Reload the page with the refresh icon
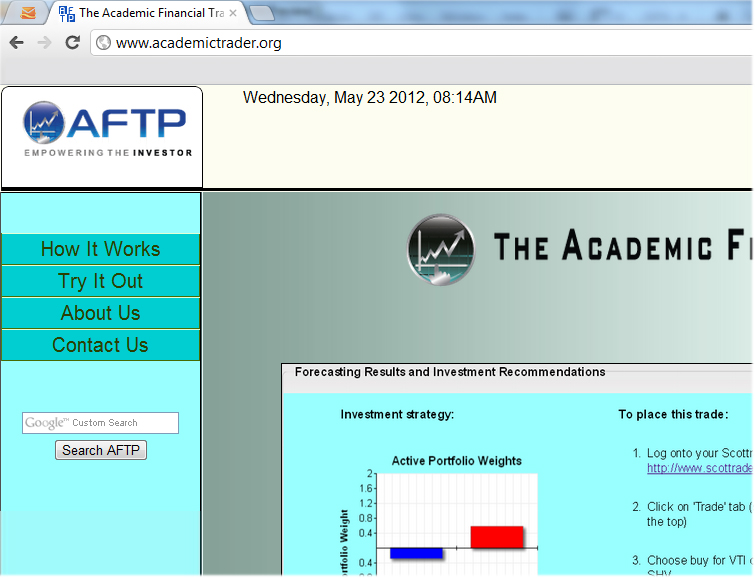The image size is (755, 578). point(73,42)
